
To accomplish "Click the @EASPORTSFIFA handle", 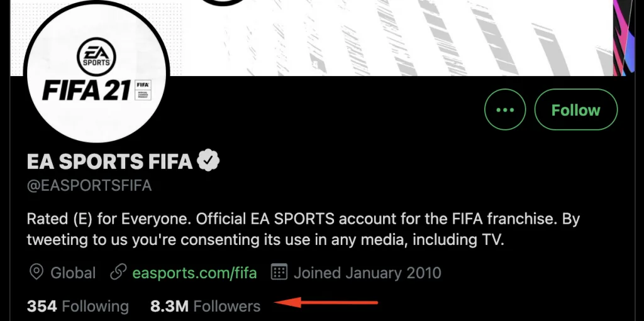I will tap(89, 186).
